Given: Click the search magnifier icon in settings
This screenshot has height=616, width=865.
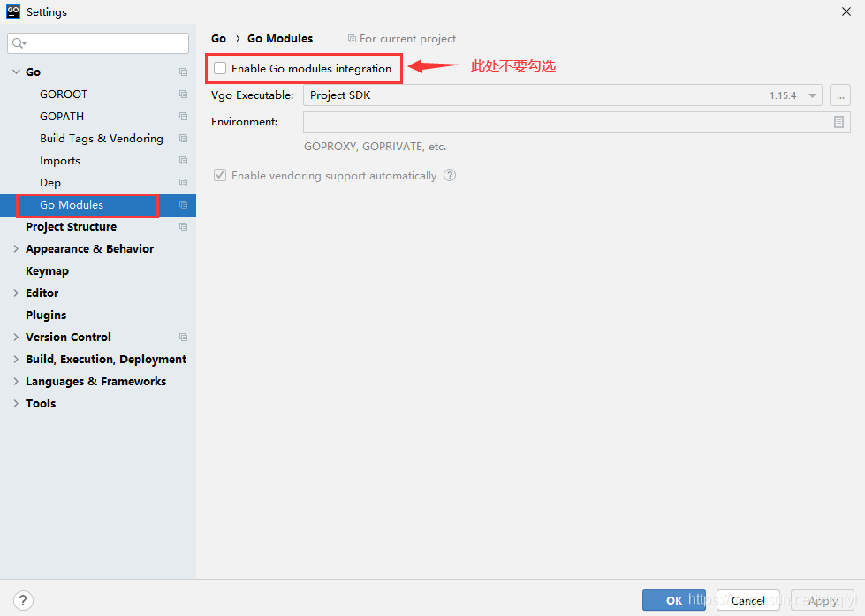Looking at the screenshot, I should click(19, 43).
